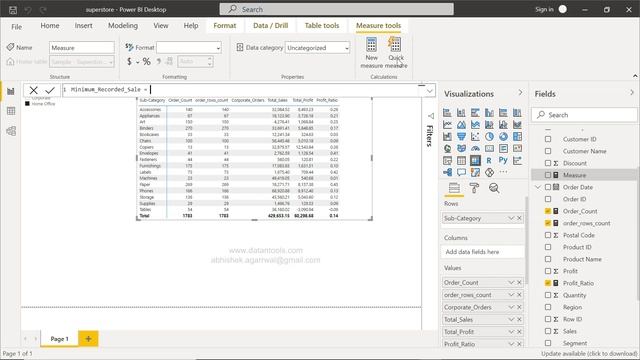Viewport: 640px width, 360px height.
Task: Select the Table visual icon
Action: 461,160
